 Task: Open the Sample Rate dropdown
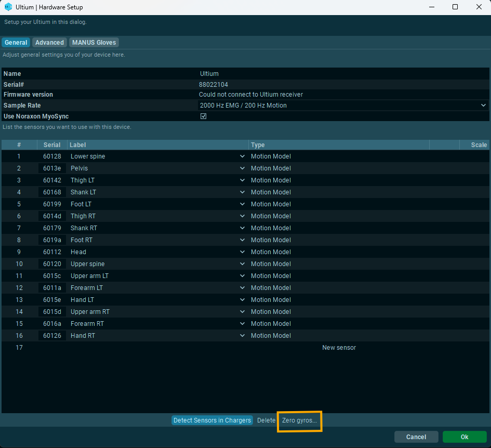click(x=343, y=106)
